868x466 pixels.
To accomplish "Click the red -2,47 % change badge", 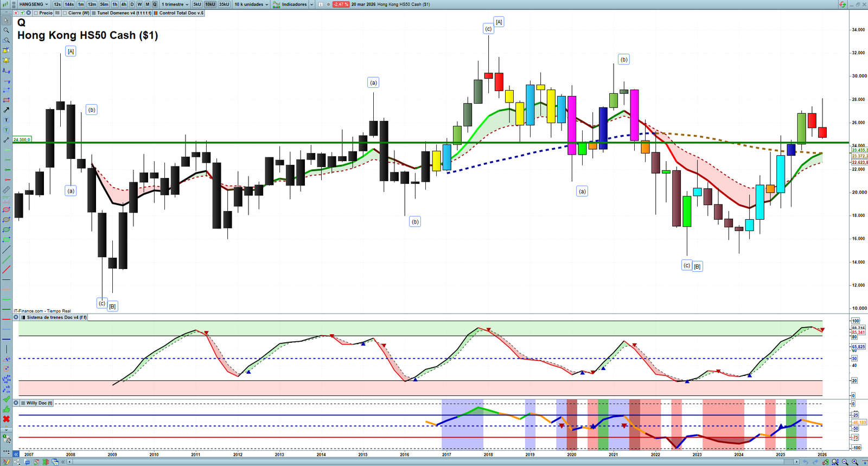I will pos(341,4).
